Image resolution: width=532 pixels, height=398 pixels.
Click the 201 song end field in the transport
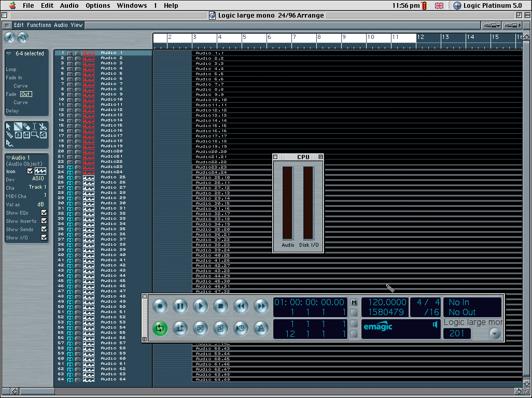457,333
